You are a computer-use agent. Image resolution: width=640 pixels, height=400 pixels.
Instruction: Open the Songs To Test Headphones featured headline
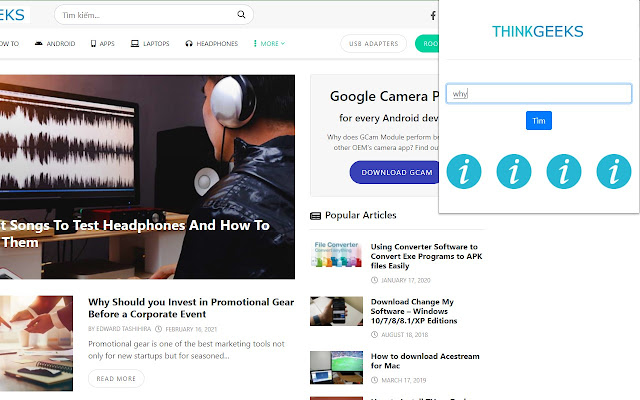pyautogui.click(x=135, y=234)
